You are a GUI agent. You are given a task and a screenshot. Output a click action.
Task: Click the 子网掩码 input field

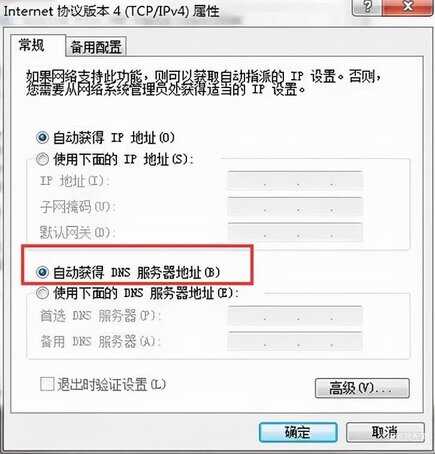click(295, 207)
